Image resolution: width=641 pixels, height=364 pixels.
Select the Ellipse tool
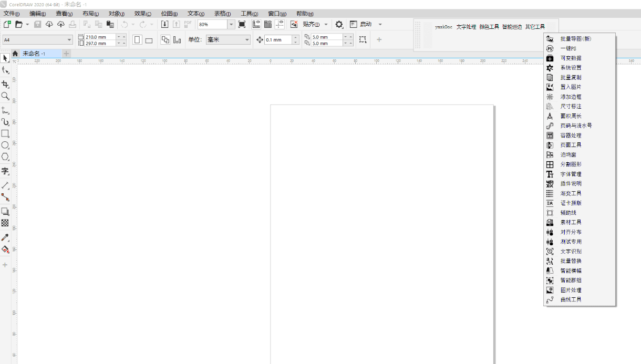(5, 145)
